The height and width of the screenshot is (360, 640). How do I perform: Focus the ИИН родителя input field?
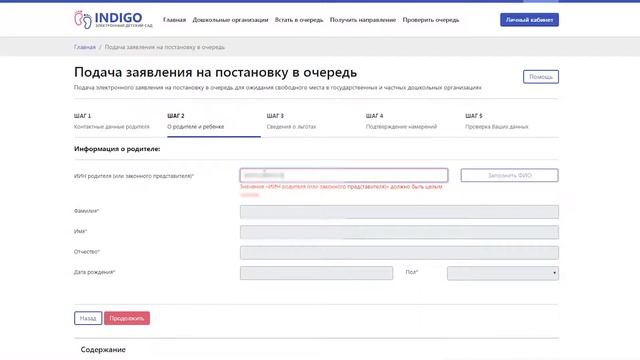click(344, 175)
